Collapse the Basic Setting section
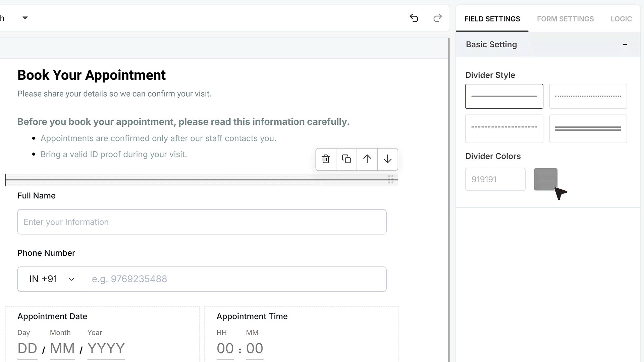The image size is (644, 362). coord(625,45)
